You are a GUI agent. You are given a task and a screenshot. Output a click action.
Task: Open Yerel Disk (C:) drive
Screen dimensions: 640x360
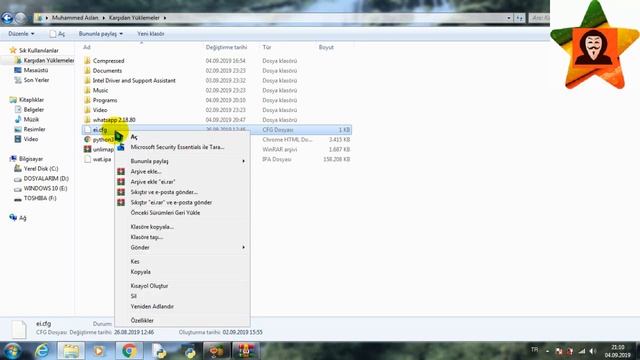click(x=41, y=169)
